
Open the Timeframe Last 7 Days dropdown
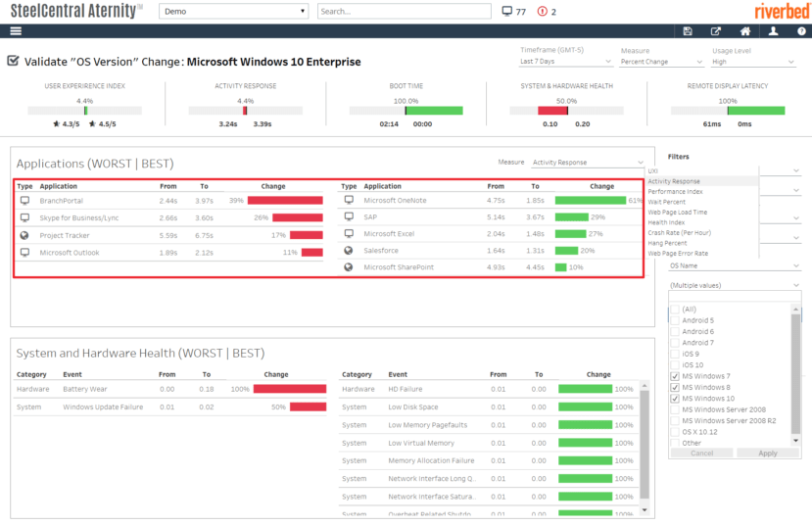pyautogui.click(x=565, y=61)
